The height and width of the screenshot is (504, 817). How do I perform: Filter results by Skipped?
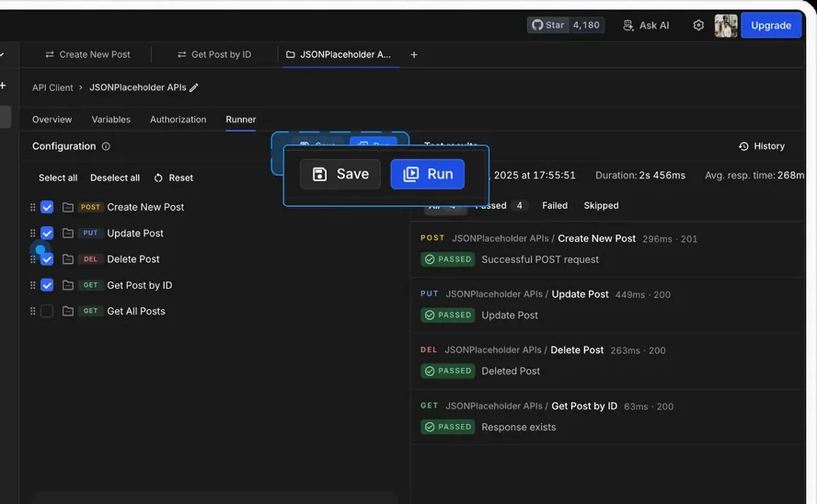pyautogui.click(x=601, y=205)
